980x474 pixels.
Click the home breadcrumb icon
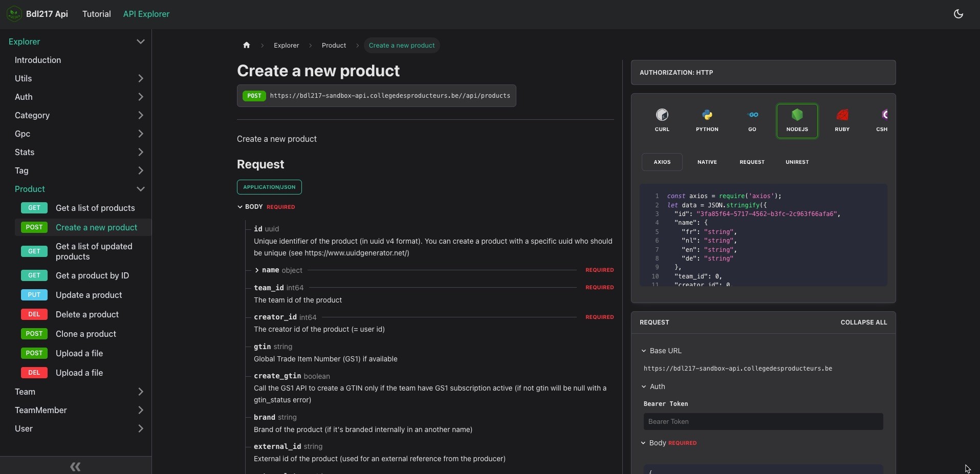247,45
